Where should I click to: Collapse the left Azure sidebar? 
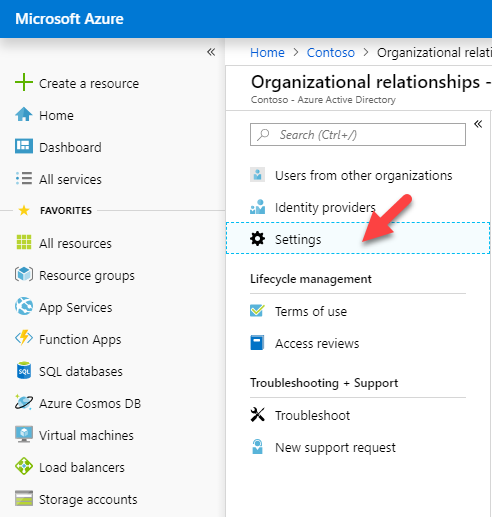(211, 52)
